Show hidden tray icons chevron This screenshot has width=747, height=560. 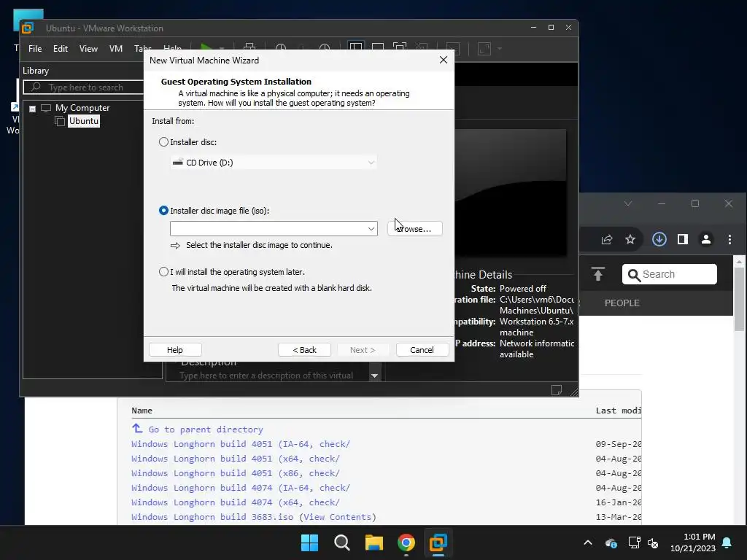[x=588, y=542]
